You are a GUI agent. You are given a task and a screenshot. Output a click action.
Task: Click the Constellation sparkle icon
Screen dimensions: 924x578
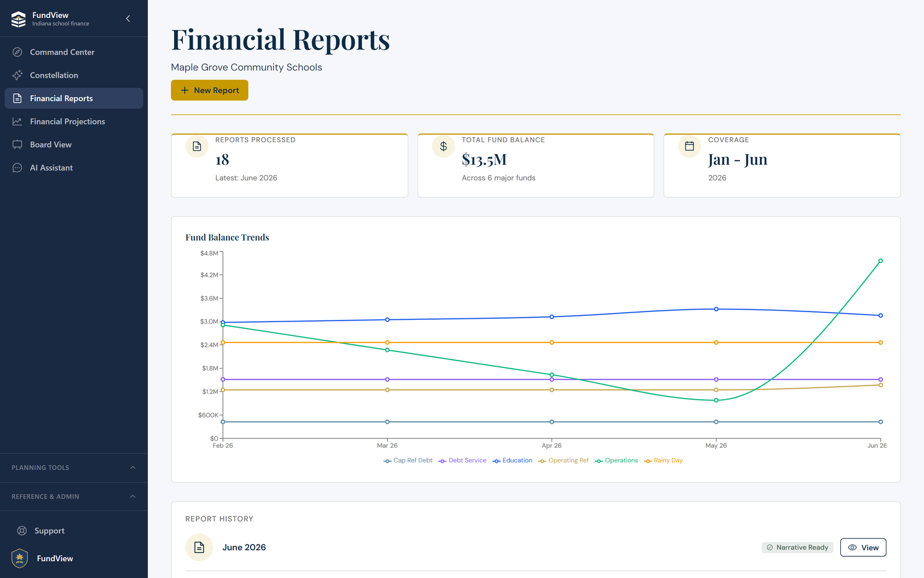[17, 75]
